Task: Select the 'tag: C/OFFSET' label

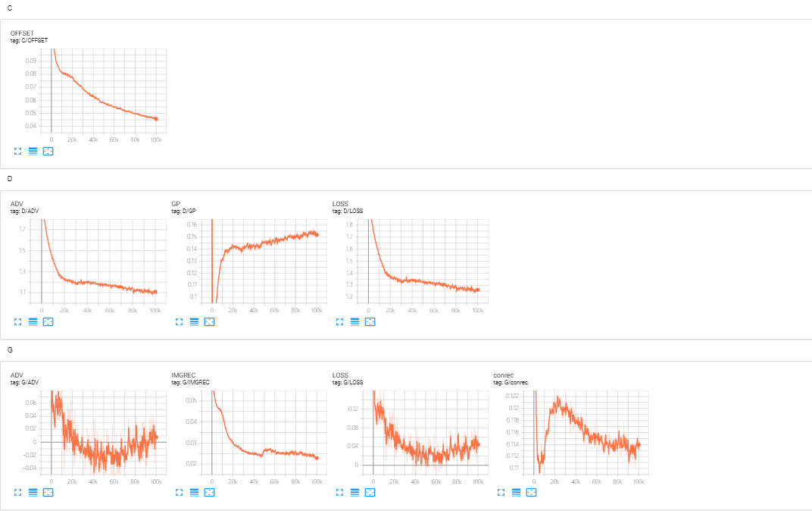Action: (x=29, y=40)
